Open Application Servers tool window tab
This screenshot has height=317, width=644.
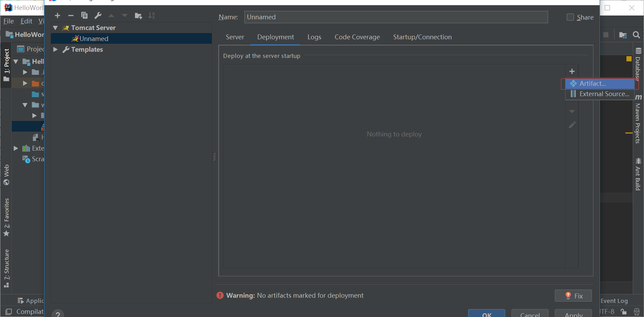pyautogui.click(x=30, y=301)
